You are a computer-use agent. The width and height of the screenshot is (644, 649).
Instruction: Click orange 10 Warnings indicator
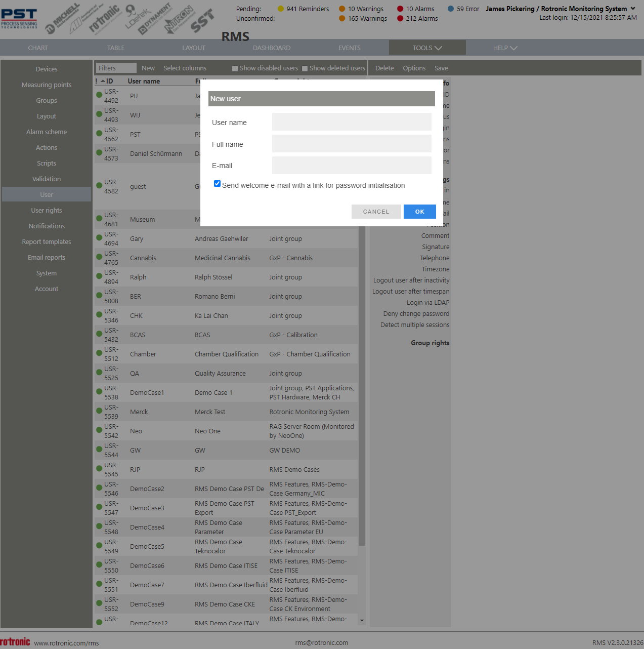click(x=342, y=9)
